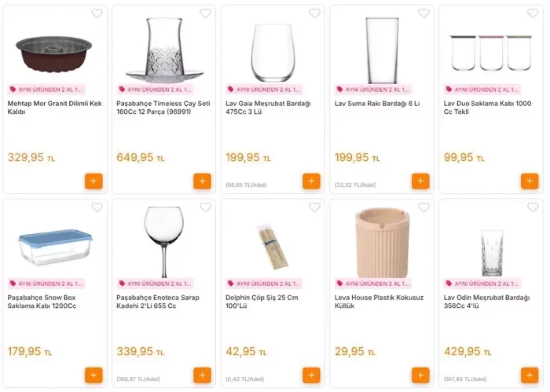This screenshot has height=392, width=550.
Task: Add Paşabahçe Timeless Çay Seti to cart
Action: pyautogui.click(x=202, y=181)
